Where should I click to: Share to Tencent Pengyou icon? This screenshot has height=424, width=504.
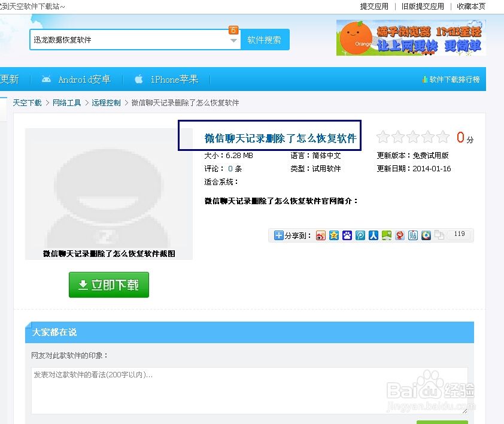point(360,235)
